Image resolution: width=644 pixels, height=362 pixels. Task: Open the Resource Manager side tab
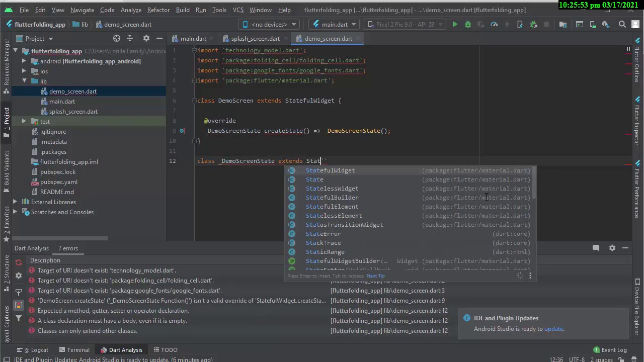(x=6, y=65)
